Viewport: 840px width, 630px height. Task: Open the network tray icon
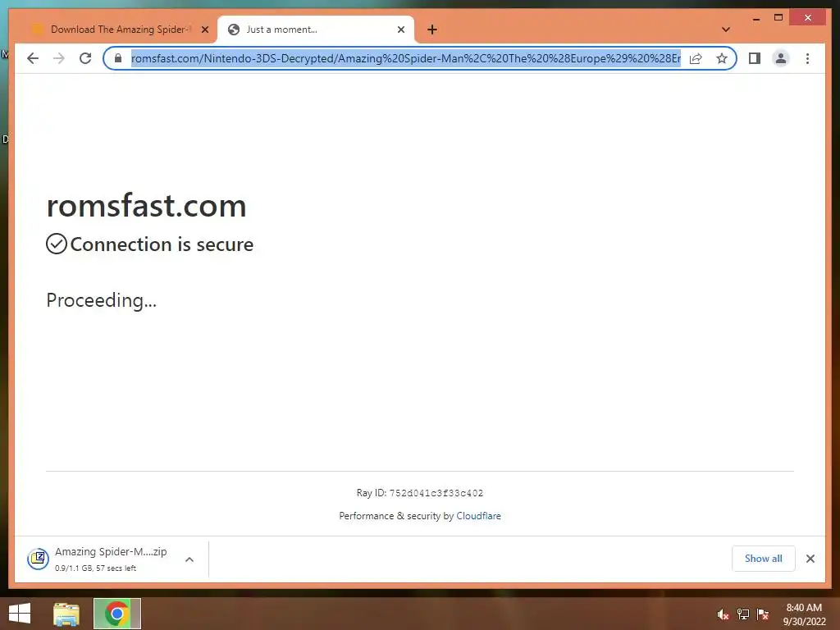coord(743,614)
